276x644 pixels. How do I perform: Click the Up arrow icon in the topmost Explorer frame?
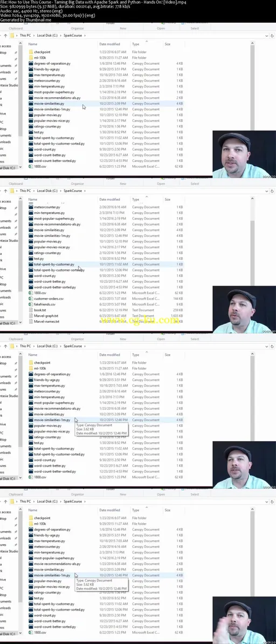click(x=5, y=36)
